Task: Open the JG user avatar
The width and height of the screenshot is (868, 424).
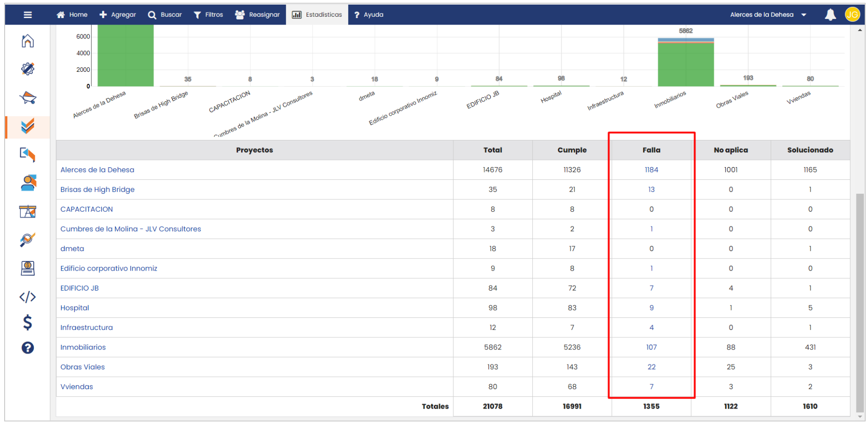Action: [x=852, y=15]
